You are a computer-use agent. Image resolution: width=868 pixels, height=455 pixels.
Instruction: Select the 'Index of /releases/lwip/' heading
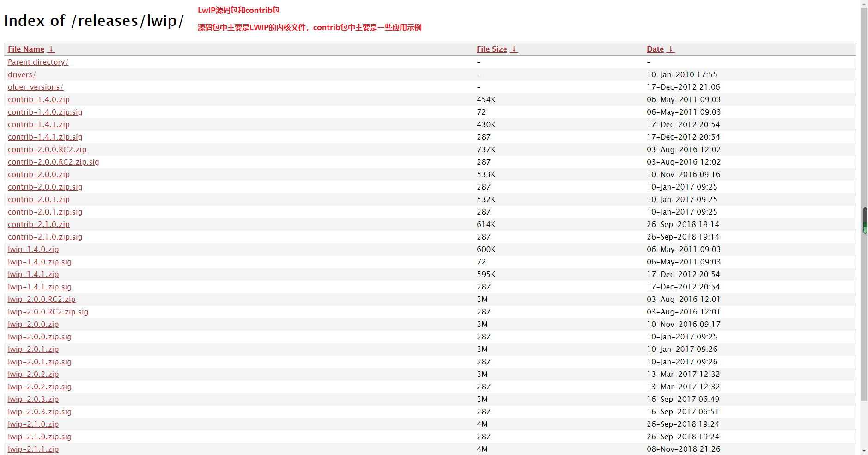tap(94, 21)
